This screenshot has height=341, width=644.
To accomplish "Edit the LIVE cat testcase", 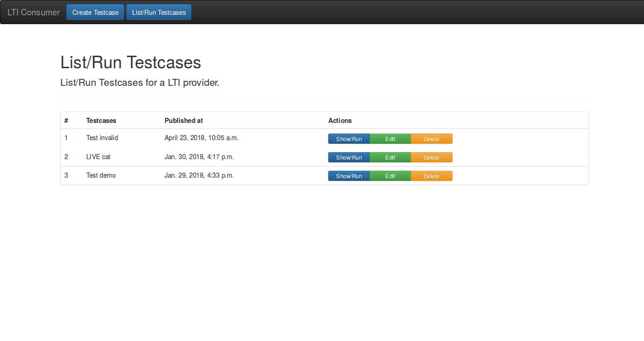I will point(390,157).
